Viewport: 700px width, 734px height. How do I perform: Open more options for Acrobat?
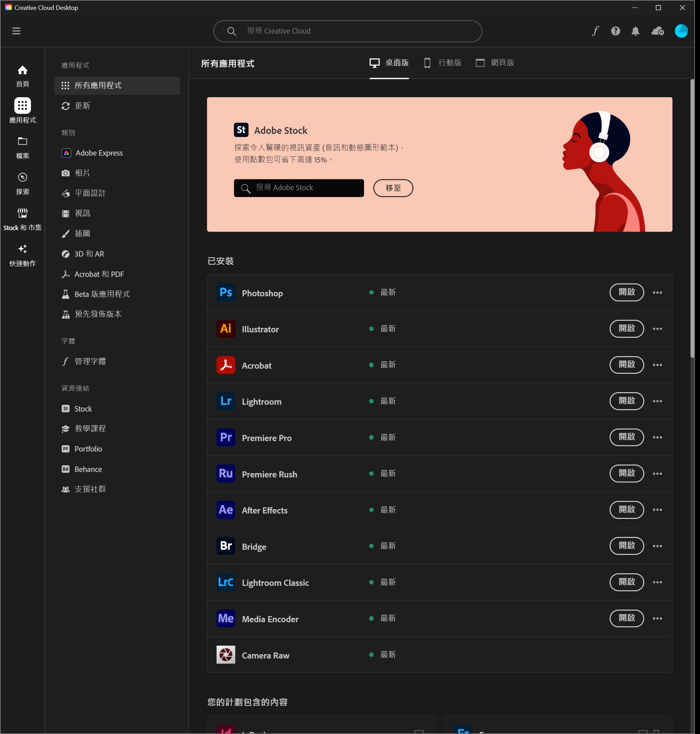coord(657,365)
